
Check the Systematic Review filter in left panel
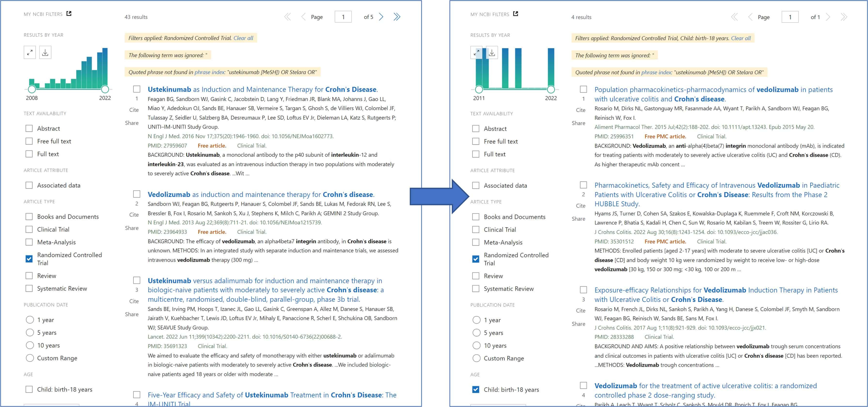click(x=29, y=288)
